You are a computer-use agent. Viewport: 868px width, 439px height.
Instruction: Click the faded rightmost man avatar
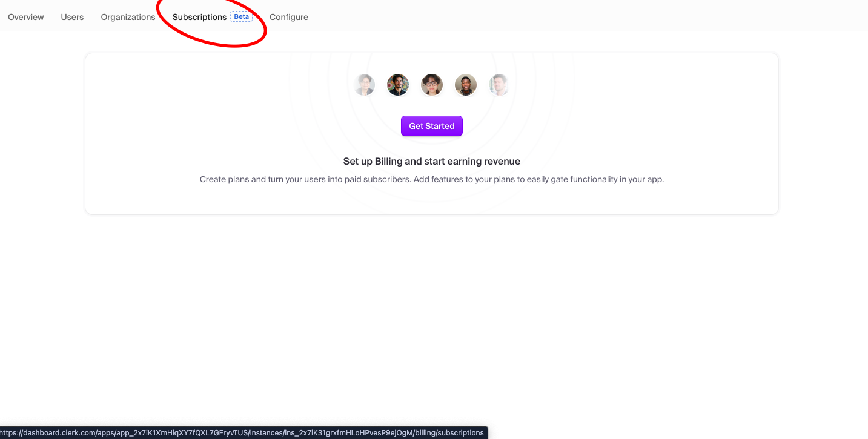(x=499, y=85)
